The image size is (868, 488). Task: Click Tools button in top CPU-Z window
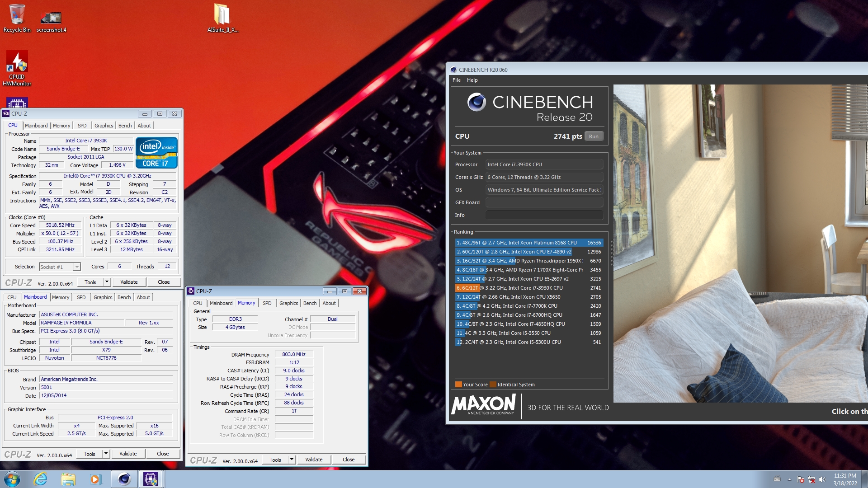click(90, 282)
